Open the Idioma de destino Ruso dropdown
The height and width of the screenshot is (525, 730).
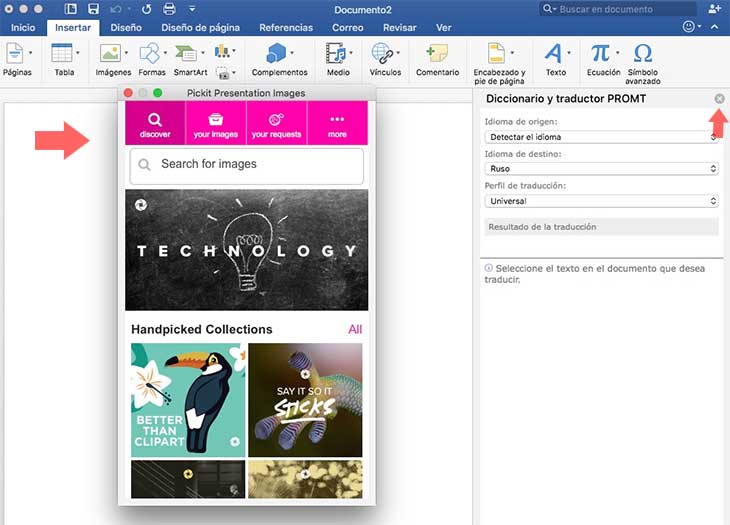[602, 168]
